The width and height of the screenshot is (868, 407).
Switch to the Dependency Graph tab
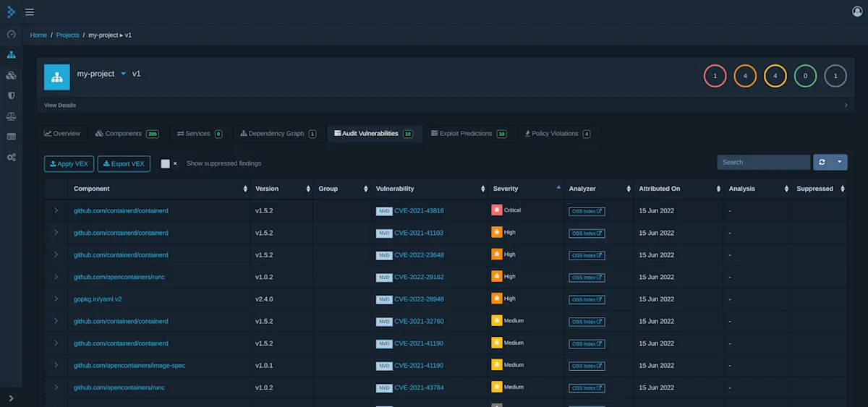pos(278,134)
